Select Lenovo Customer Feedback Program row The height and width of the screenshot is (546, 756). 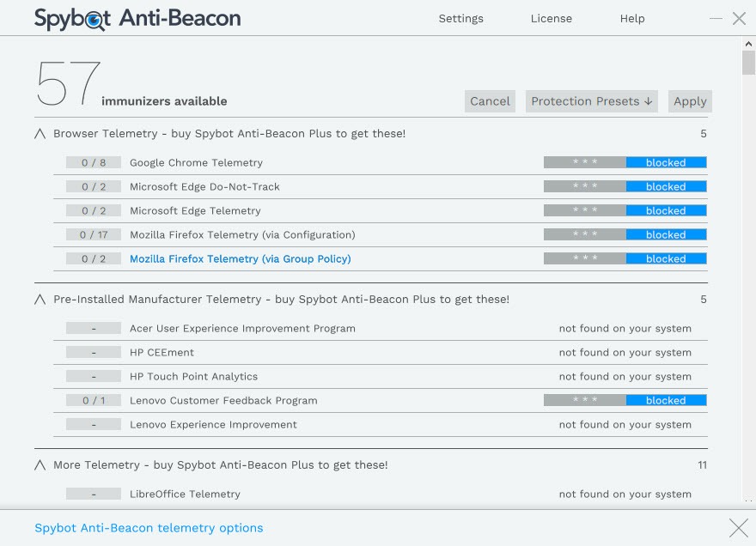pos(381,401)
